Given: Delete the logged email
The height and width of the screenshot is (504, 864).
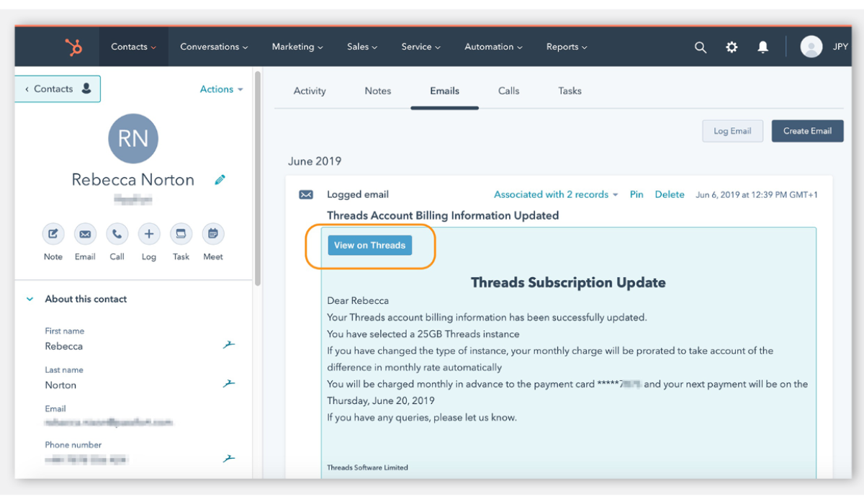Looking at the screenshot, I should (x=670, y=194).
